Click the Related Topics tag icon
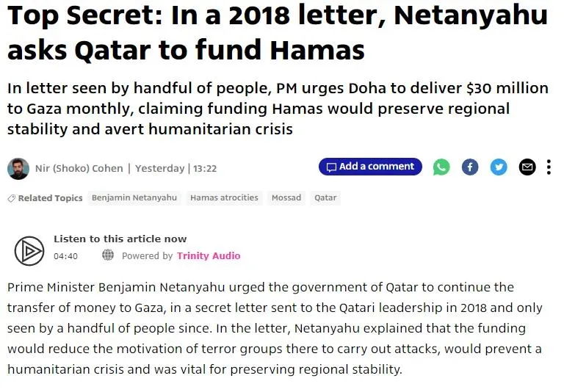The image size is (564, 392). tap(11, 198)
